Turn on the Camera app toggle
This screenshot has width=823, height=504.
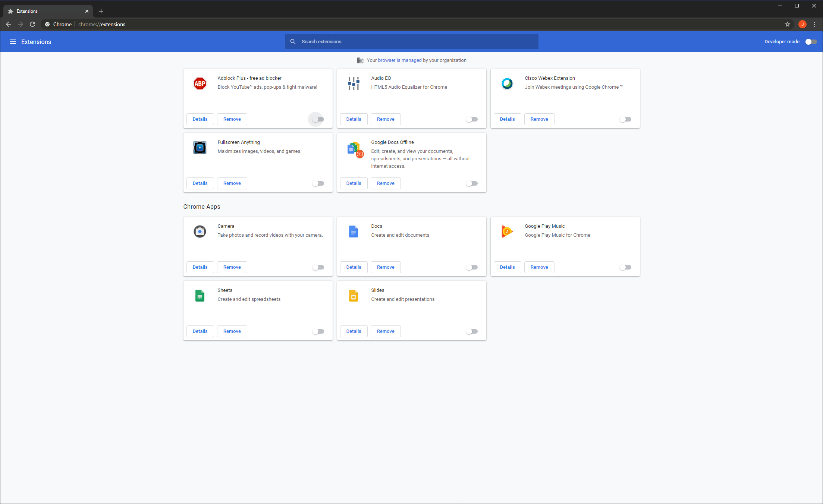(318, 267)
